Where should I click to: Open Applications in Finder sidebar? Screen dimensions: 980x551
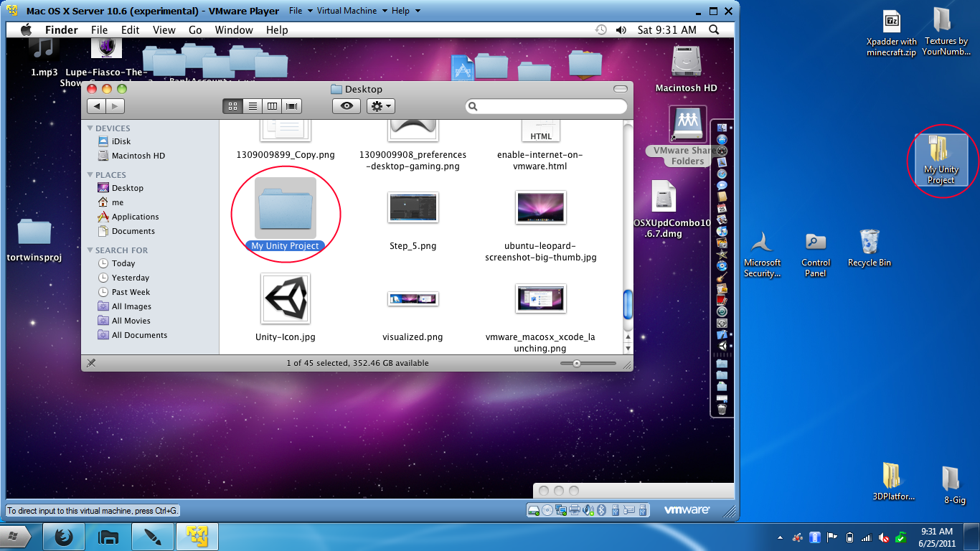(135, 217)
